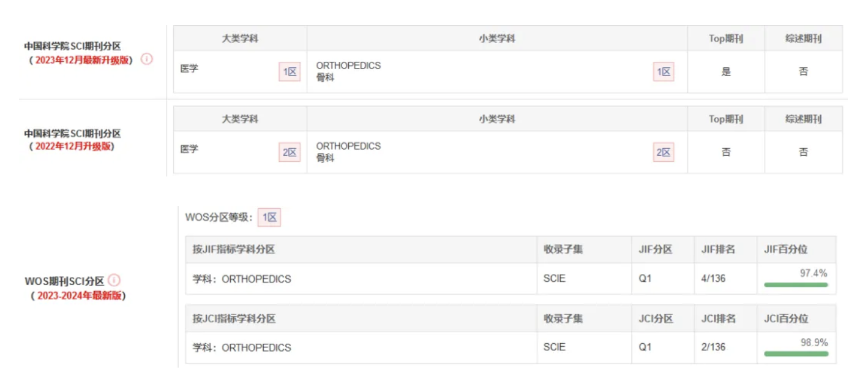This screenshot has width=868, height=386.
Task: Click the WOS分区等级 1区 badge
Action: pos(269,217)
